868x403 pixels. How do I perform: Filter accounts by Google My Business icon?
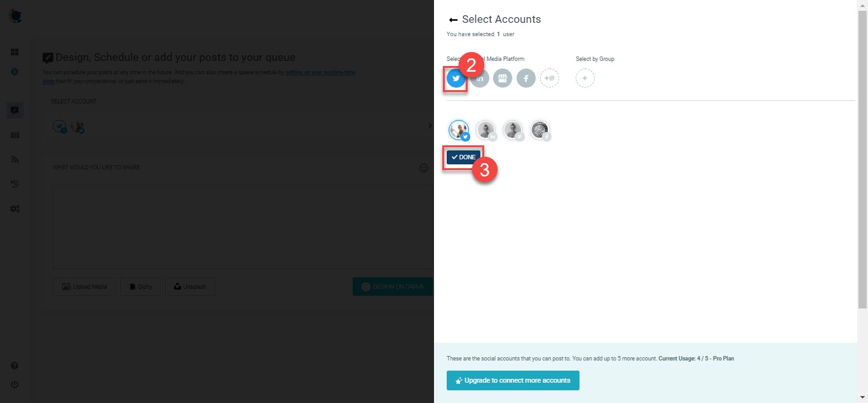[x=503, y=79]
